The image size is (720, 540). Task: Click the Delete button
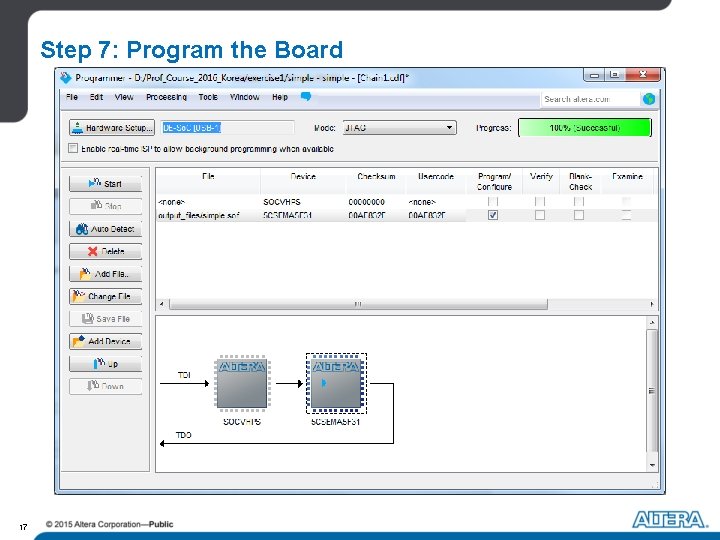point(105,251)
